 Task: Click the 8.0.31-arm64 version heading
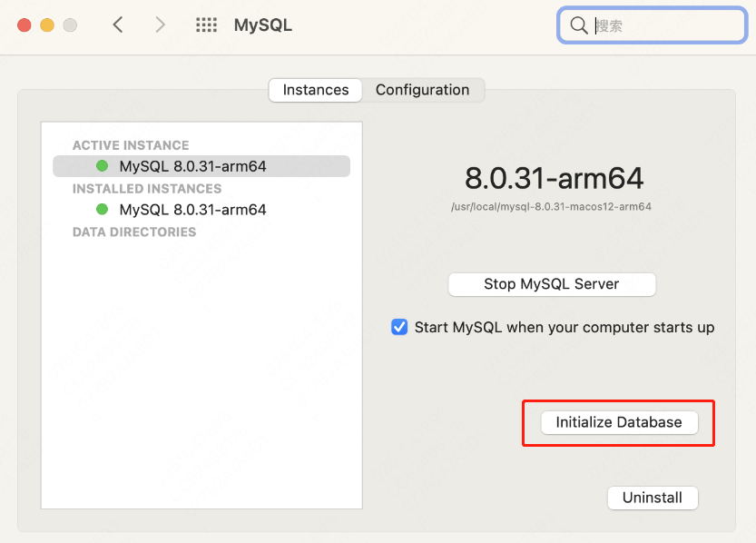[x=554, y=179]
